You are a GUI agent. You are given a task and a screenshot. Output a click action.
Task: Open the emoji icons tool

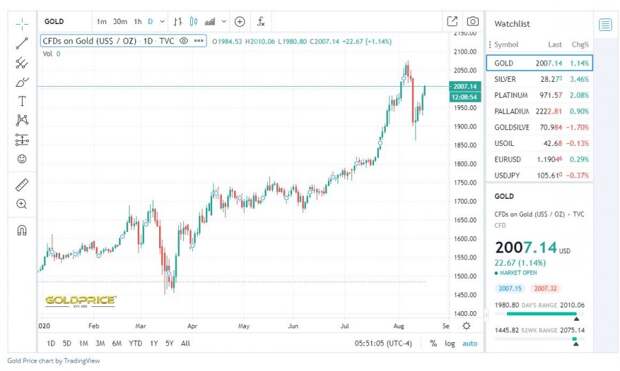click(22, 159)
